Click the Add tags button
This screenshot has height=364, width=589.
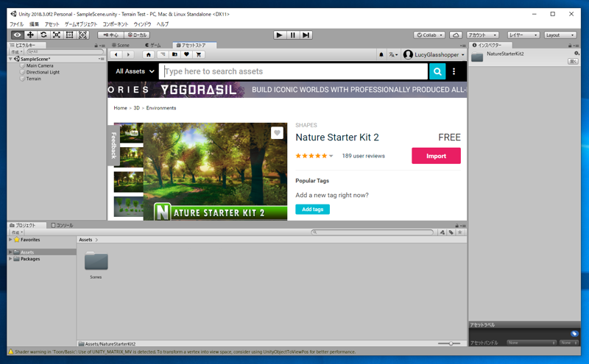pos(312,210)
